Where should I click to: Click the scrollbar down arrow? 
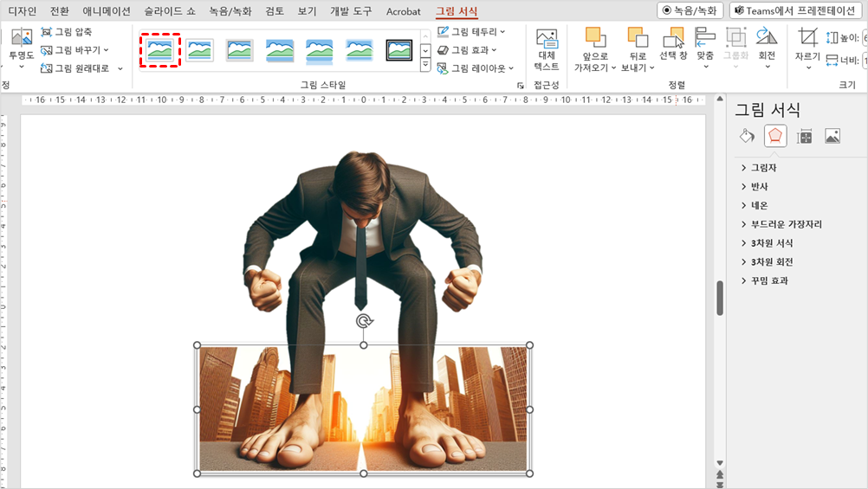720,462
